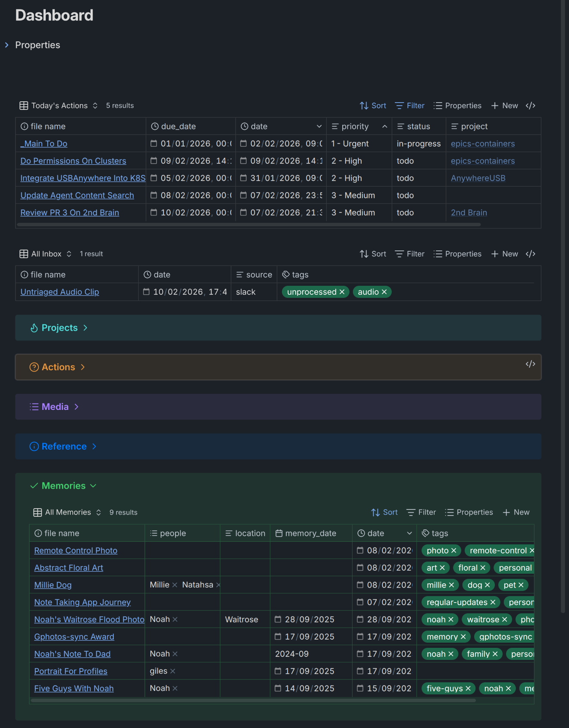This screenshot has height=728, width=569.
Task: Open the All Memories view switcher
Action: (x=67, y=512)
